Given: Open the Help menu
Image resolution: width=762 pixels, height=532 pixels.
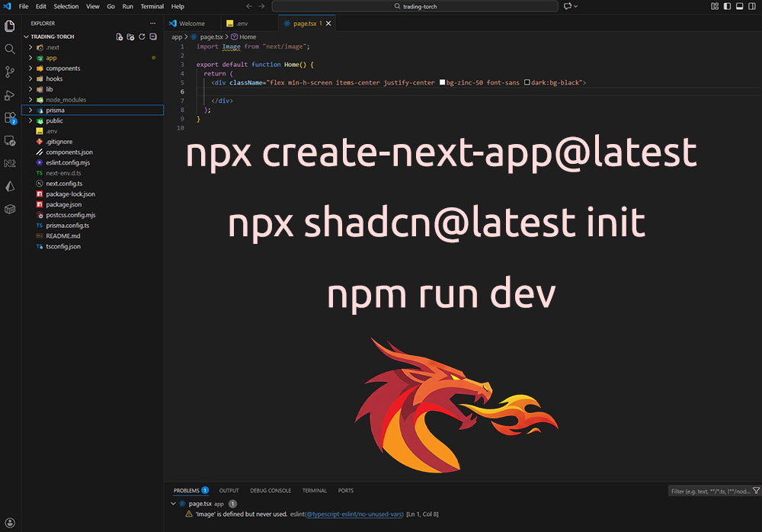Looking at the screenshot, I should tap(178, 6).
